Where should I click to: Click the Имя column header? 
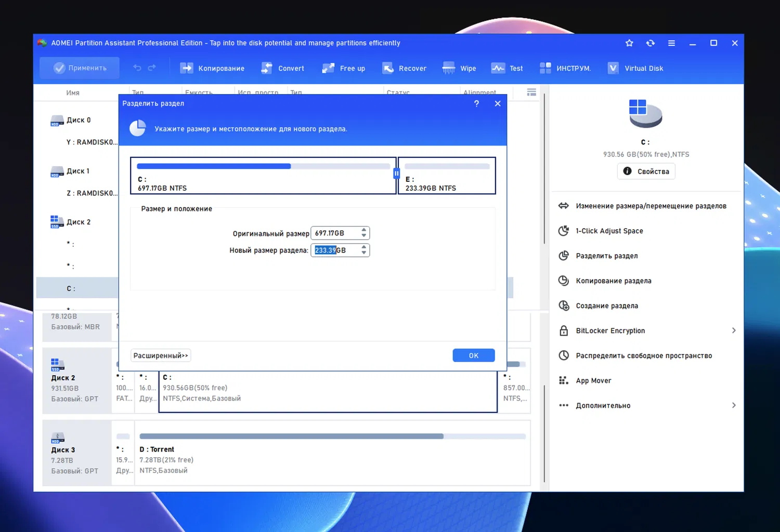tap(73, 92)
